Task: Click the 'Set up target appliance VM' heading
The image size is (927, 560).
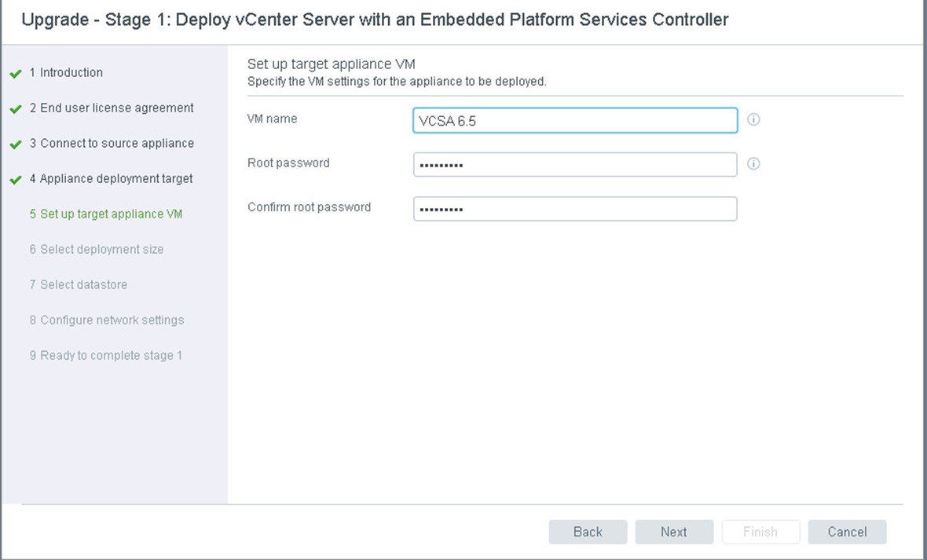Action: coord(331,64)
